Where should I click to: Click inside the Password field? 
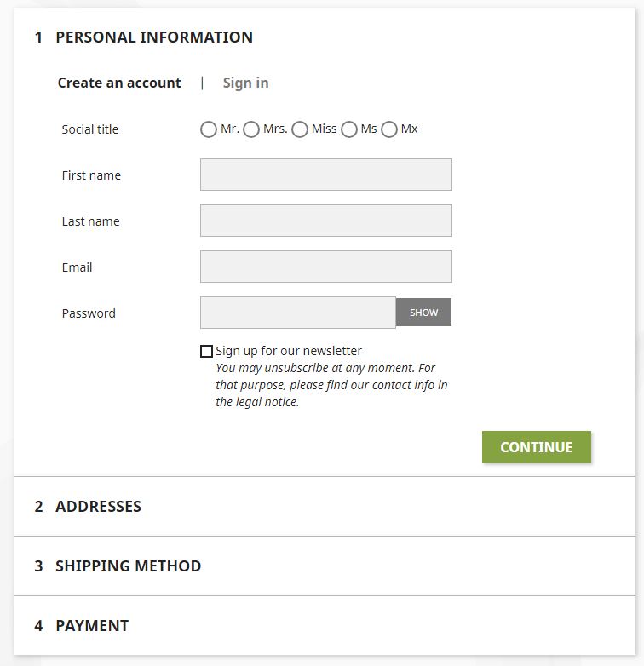pyautogui.click(x=297, y=313)
